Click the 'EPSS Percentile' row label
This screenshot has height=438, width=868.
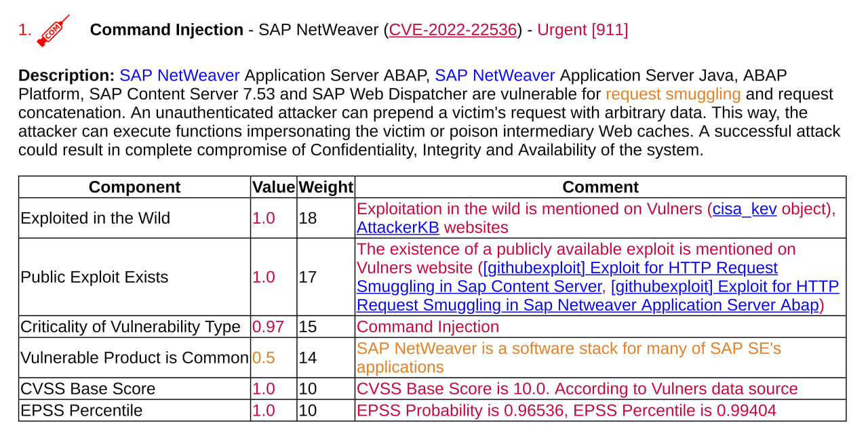[81, 410]
